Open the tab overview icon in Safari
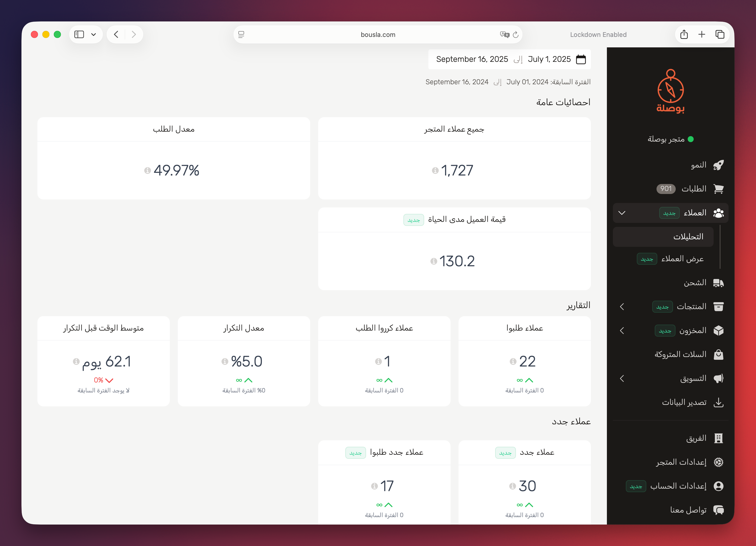The image size is (756, 546). click(x=720, y=34)
